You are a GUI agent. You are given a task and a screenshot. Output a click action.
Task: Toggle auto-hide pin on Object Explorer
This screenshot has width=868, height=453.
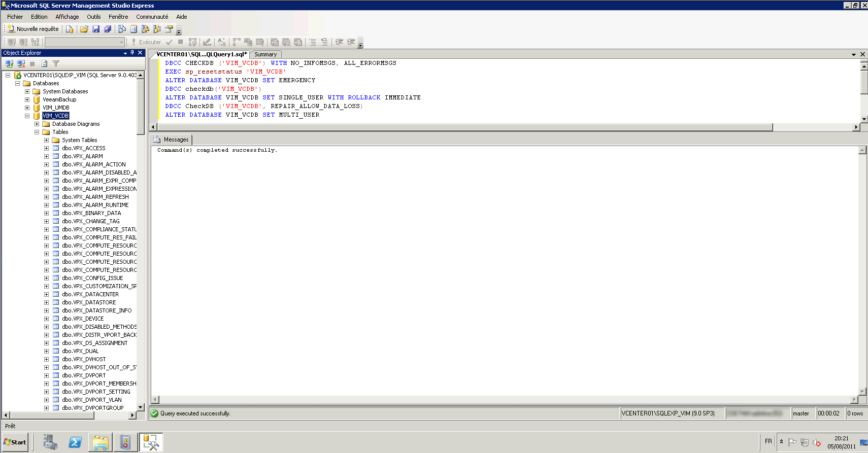[x=132, y=53]
